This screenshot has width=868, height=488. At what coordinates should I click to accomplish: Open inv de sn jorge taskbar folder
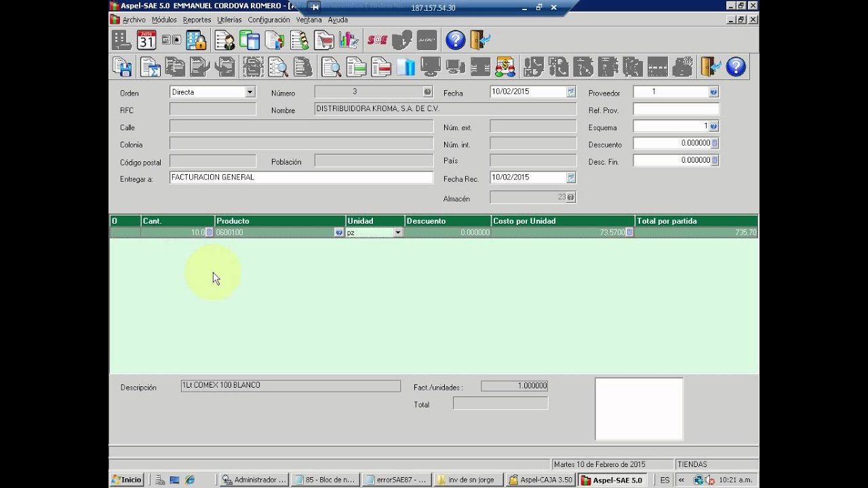point(469,480)
